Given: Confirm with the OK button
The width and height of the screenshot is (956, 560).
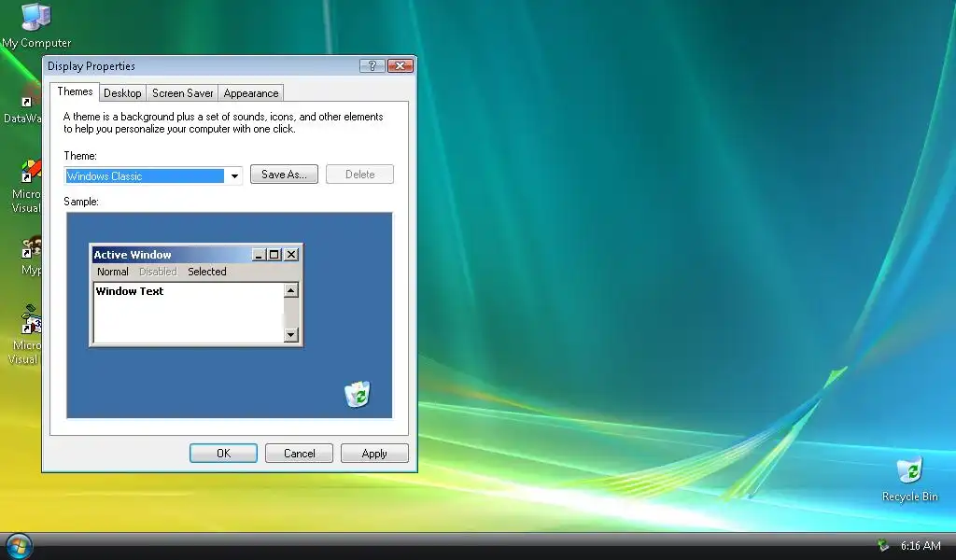Looking at the screenshot, I should click(223, 454).
